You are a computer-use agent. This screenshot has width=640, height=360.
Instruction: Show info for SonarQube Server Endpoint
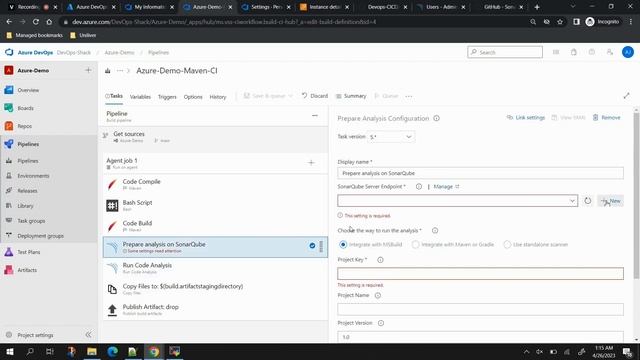tap(419, 187)
